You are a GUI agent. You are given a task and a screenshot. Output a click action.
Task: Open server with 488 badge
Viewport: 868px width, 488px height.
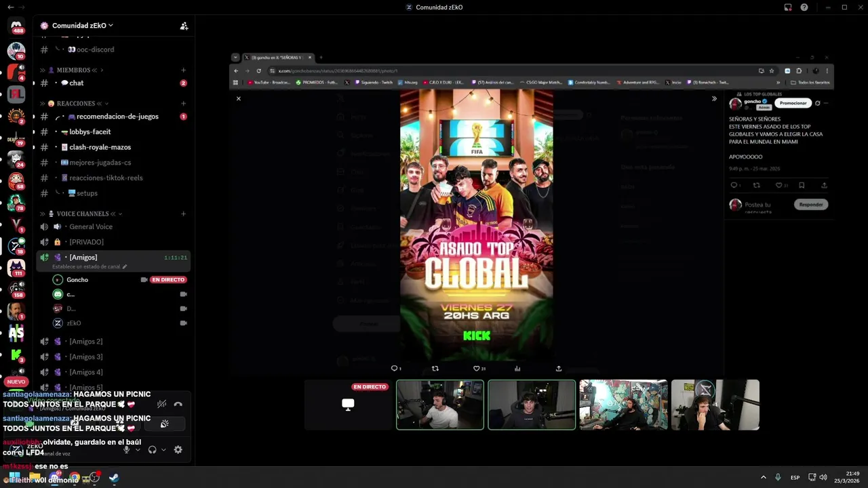pyautogui.click(x=16, y=25)
